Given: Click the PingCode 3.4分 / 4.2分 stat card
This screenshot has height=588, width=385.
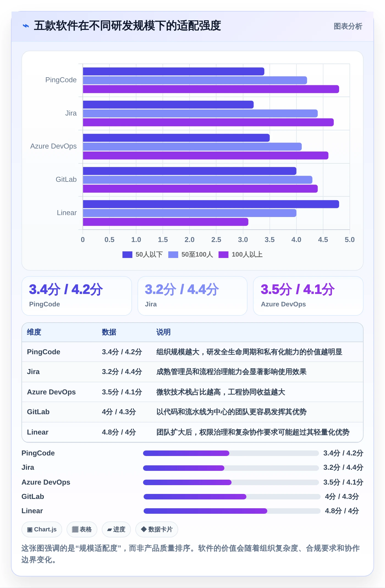Looking at the screenshot, I should coord(77,296).
